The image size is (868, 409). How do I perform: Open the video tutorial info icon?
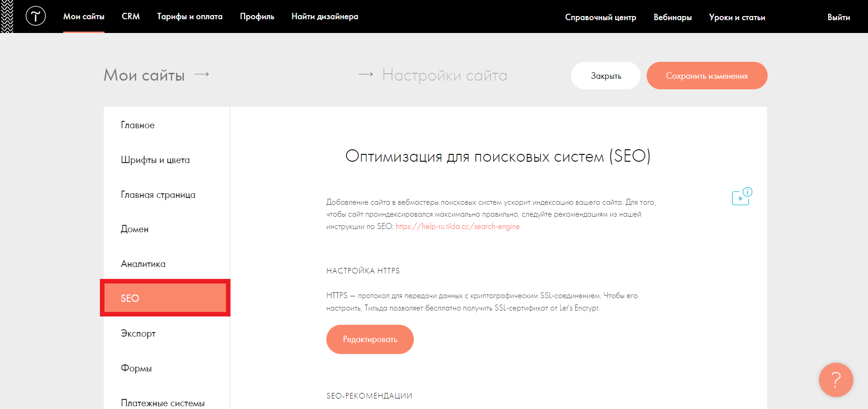[742, 196]
